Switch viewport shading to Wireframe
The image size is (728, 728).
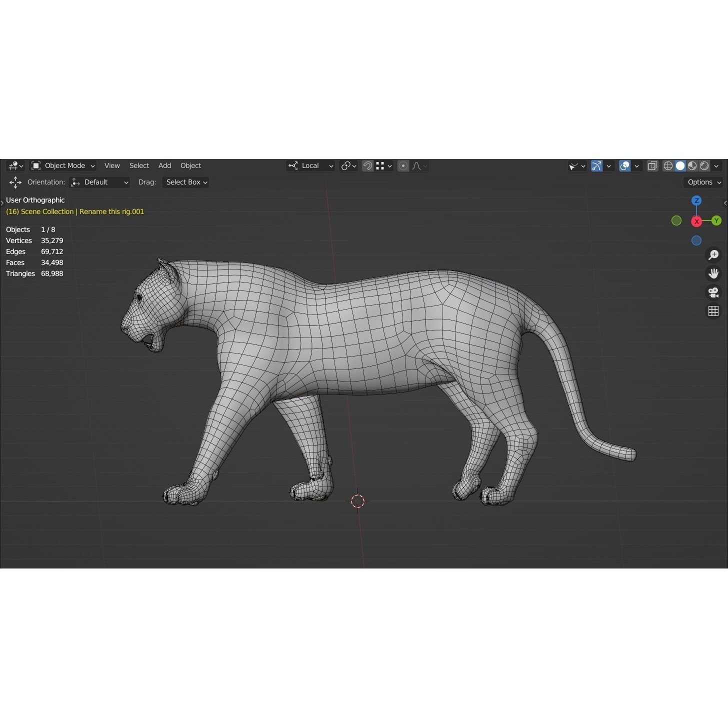(668, 165)
